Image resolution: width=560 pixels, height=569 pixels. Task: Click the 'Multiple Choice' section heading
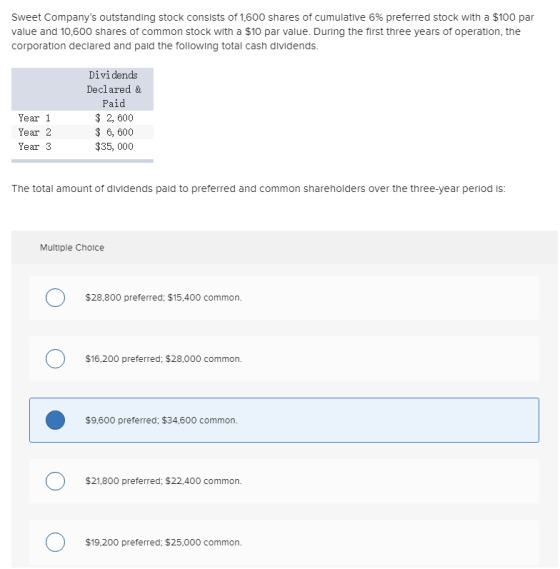coord(72,247)
